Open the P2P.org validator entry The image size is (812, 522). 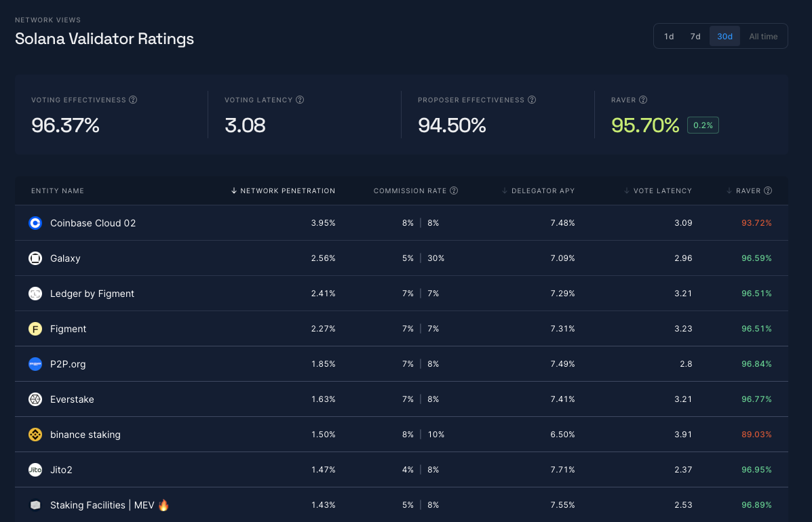pos(68,363)
